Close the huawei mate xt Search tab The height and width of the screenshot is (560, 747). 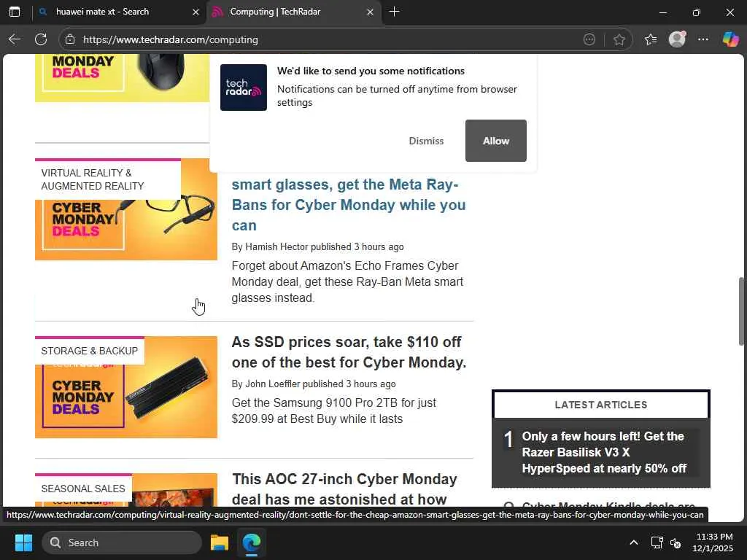coord(196,12)
